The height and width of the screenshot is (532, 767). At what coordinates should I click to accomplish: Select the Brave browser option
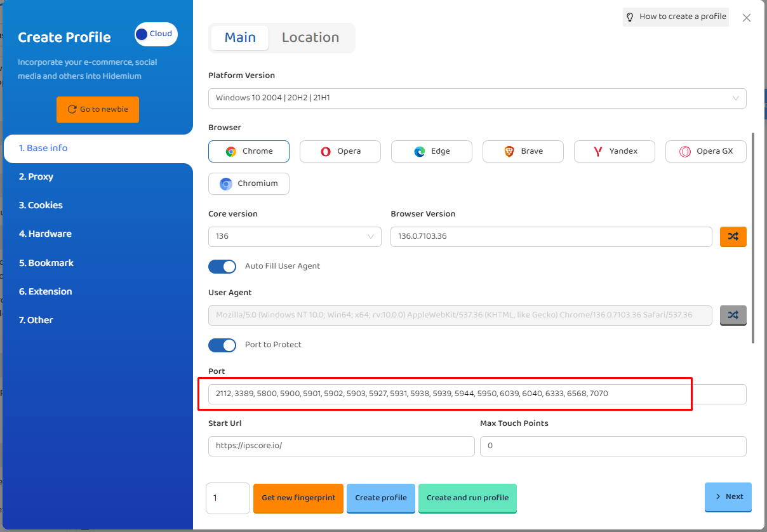(523, 151)
